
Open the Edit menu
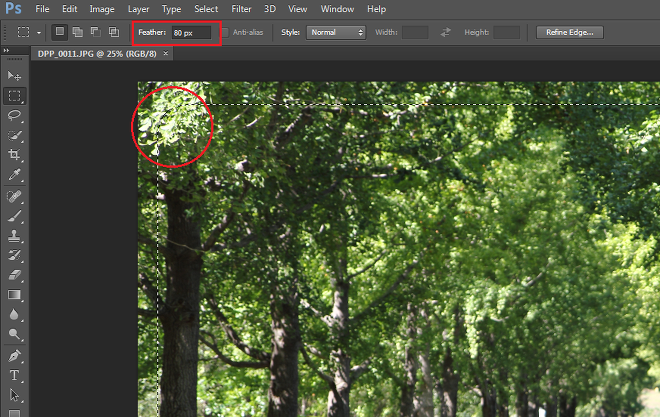coord(69,9)
